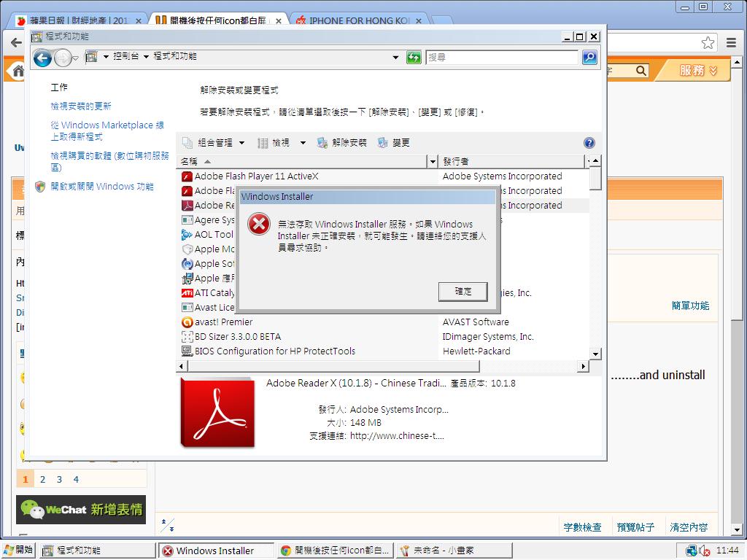
Task: Switch to the 開機後按任何icon都白屏 browser tab
Action: (x=218, y=20)
